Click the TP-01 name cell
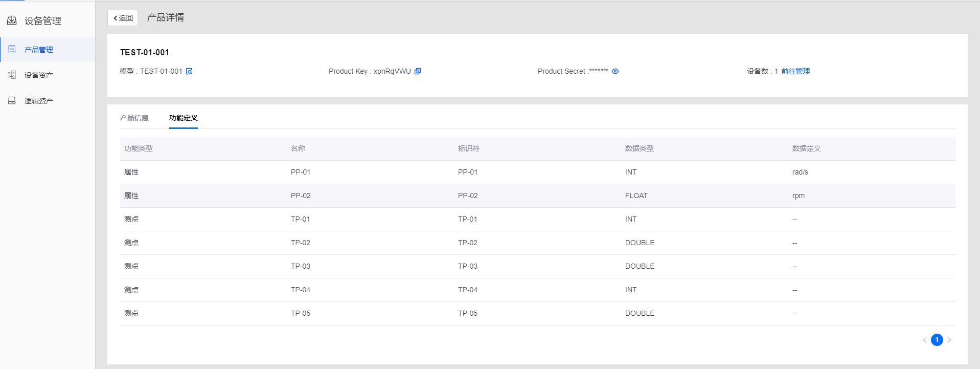The width and height of the screenshot is (980, 369). [301, 219]
